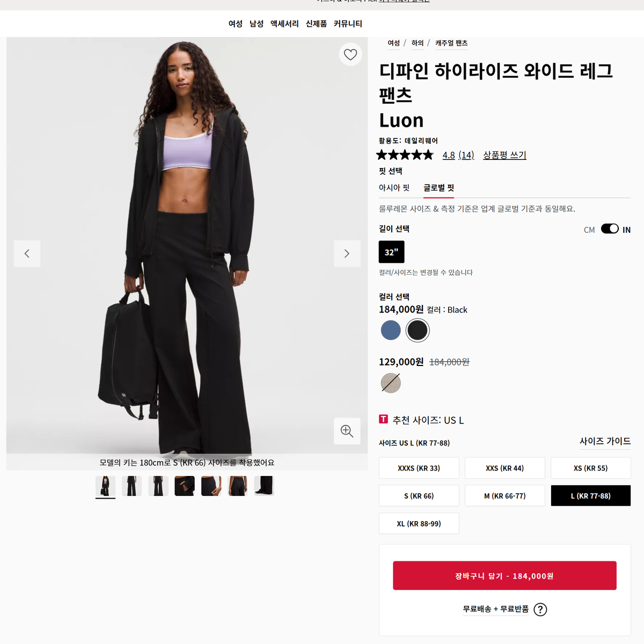The image size is (644, 644).
Task: Click 상품평 쓰기 review link
Action: click(x=504, y=155)
